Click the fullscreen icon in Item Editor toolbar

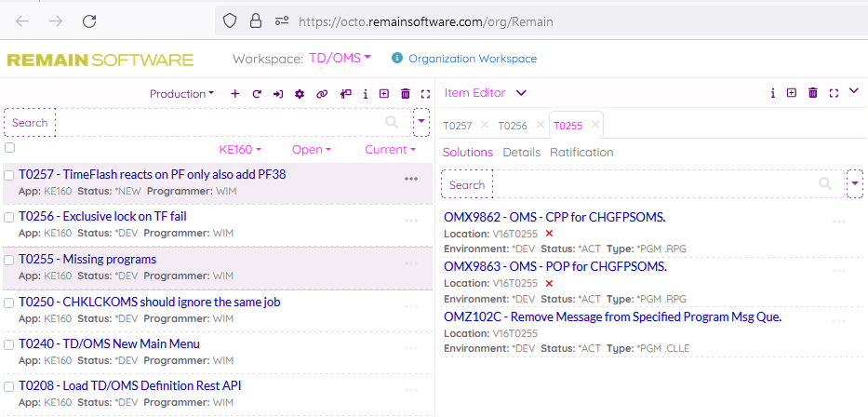click(834, 93)
